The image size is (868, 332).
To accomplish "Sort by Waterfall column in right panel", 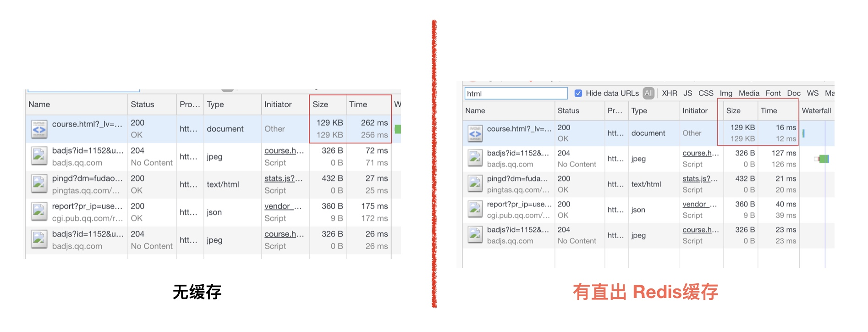I will (816, 111).
